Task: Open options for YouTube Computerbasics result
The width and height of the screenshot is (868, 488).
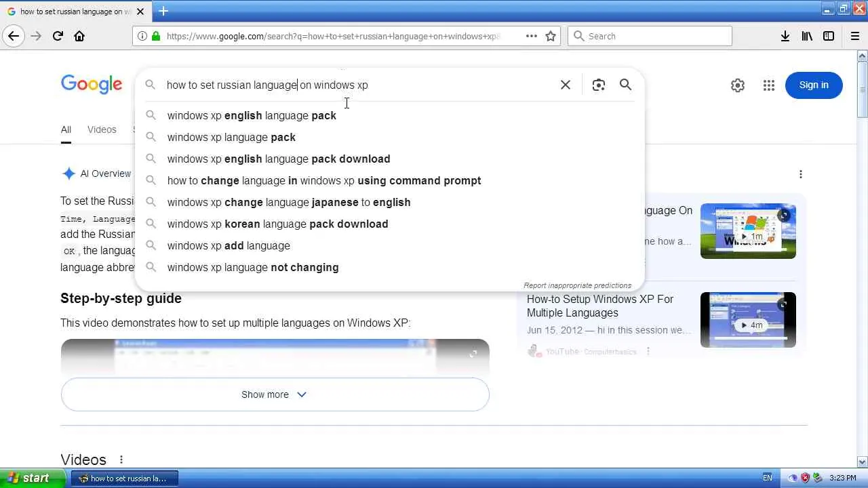Action: (x=648, y=351)
